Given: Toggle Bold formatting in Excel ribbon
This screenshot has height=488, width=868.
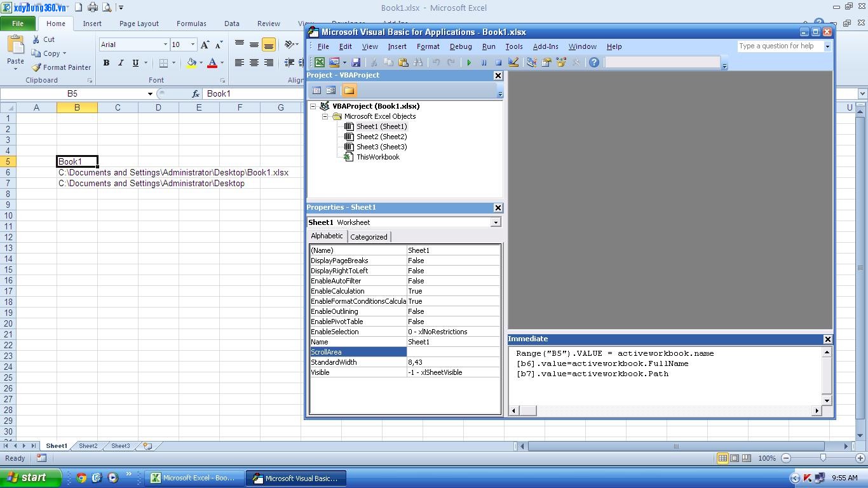Looking at the screenshot, I should (106, 63).
